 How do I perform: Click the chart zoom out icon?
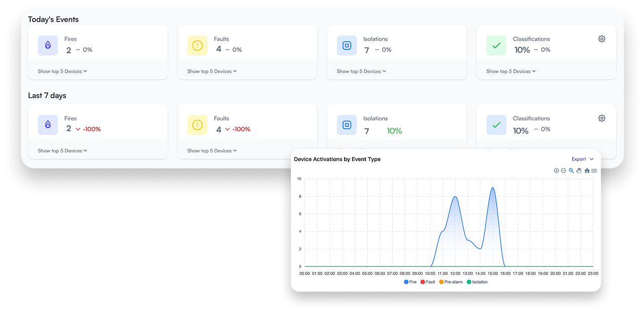point(563,171)
